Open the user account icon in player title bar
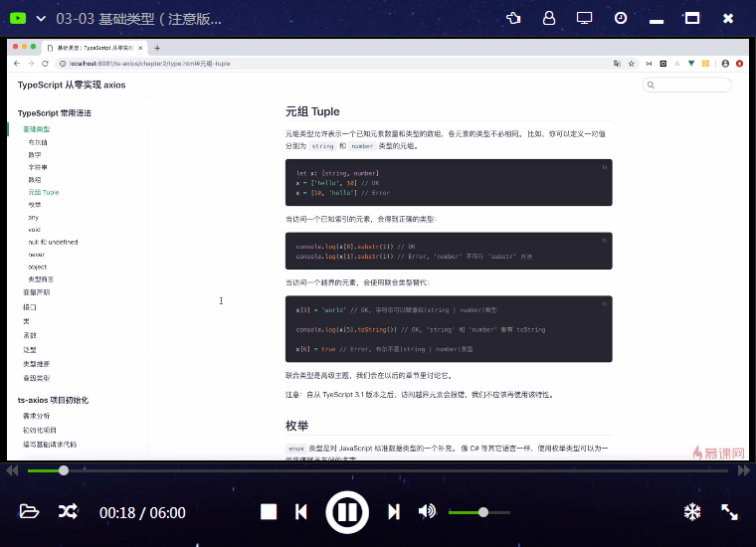Image resolution: width=756 pixels, height=547 pixels. coord(549,18)
